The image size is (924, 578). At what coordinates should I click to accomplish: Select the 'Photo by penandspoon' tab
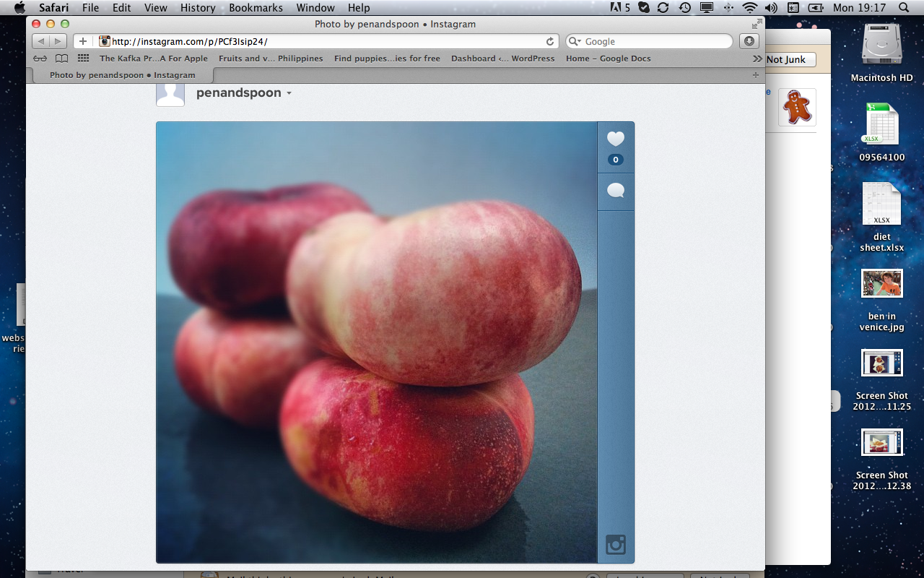(122, 75)
